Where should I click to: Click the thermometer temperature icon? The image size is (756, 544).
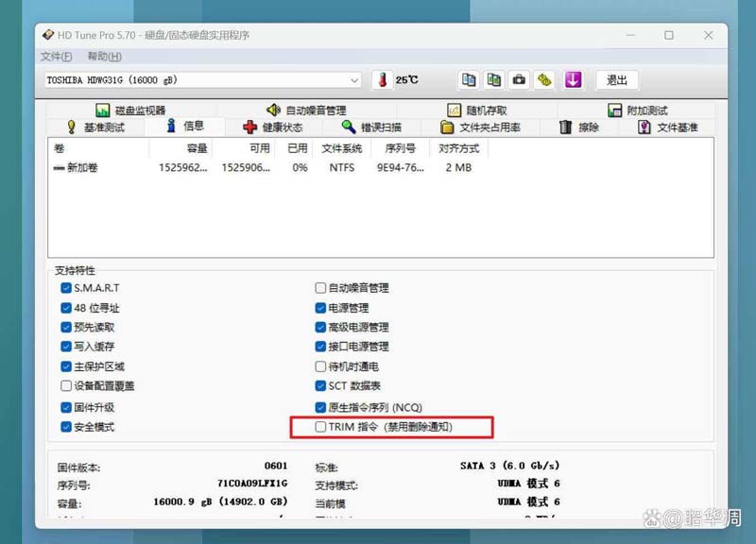(x=382, y=79)
